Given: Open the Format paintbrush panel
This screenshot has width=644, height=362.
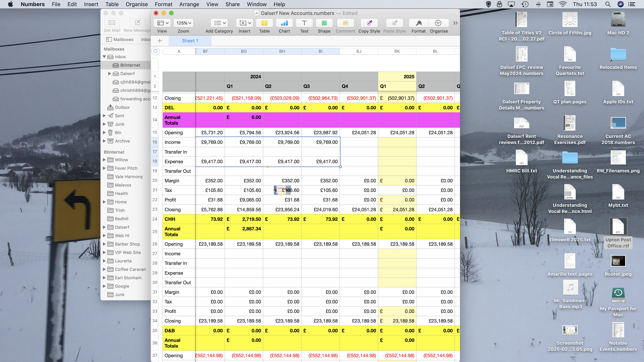Looking at the screenshot, I should point(418,23).
